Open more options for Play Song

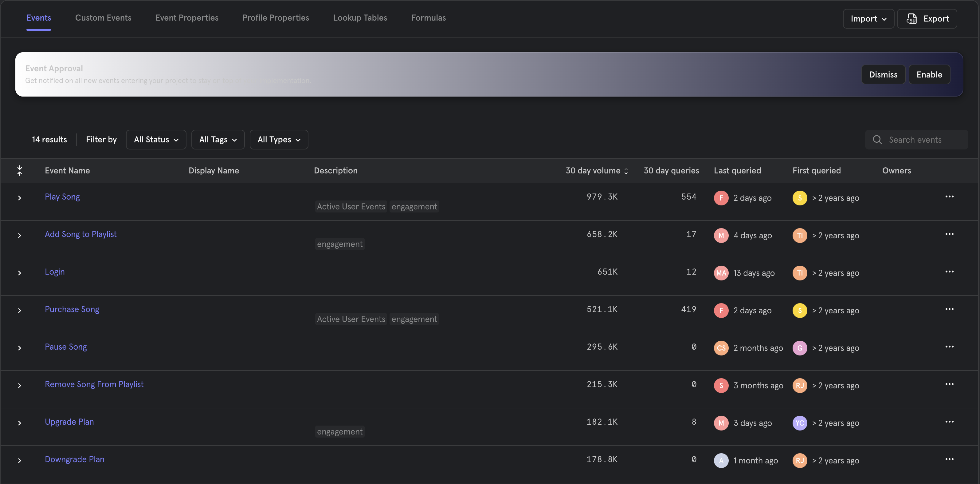(x=949, y=196)
